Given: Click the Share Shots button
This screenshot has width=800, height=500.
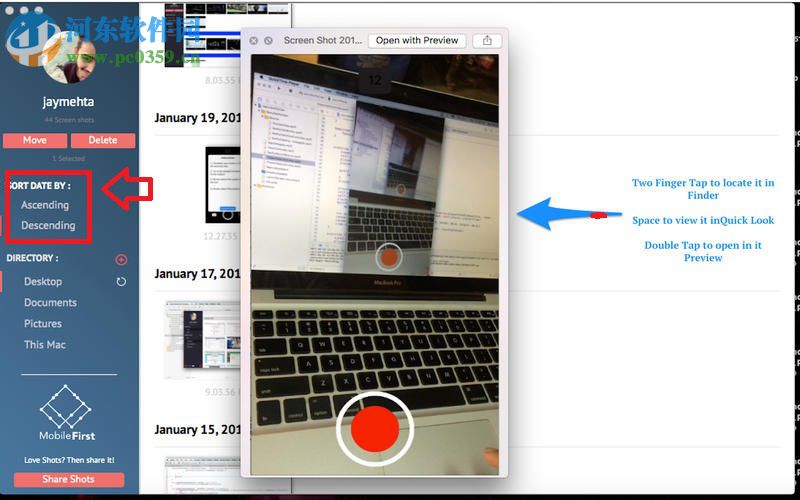Looking at the screenshot, I should click(x=68, y=479).
